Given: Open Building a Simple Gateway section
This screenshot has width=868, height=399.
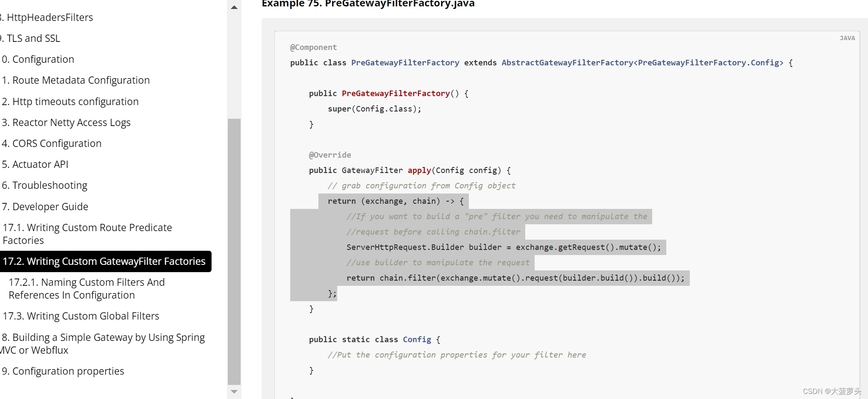Looking at the screenshot, I should point(103,343).
